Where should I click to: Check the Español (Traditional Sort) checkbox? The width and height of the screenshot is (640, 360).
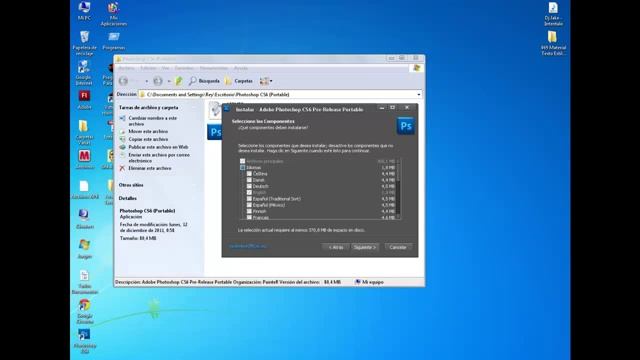[249, 199]
